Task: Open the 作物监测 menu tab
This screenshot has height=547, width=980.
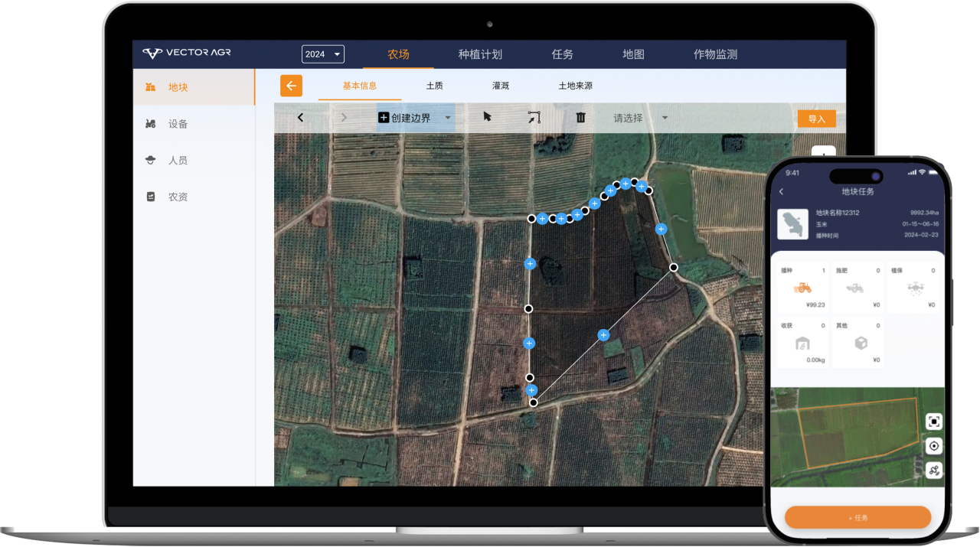Action: point(715,54)
